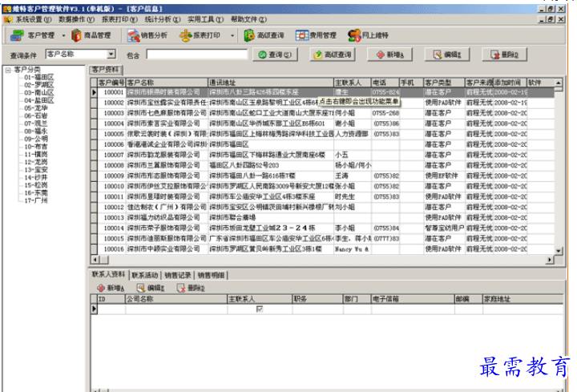
Task: Open the 报表打印 menu
Action: point(119,19)
